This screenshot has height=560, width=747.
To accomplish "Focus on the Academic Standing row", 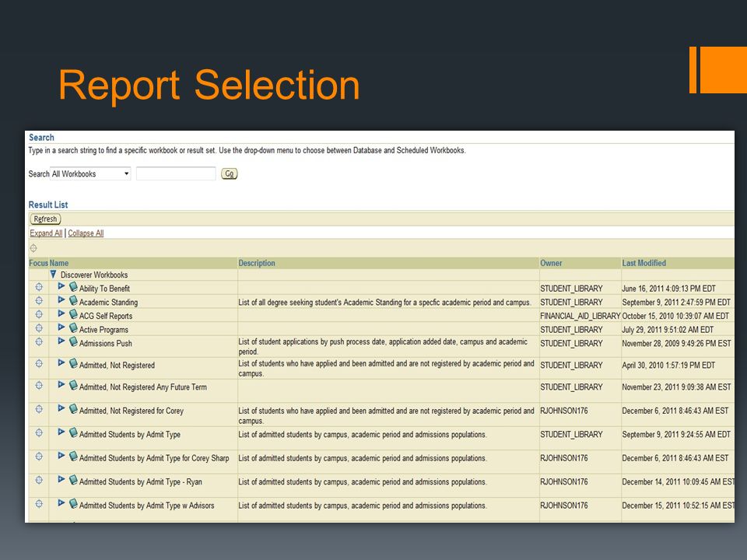I will (39, 300).
